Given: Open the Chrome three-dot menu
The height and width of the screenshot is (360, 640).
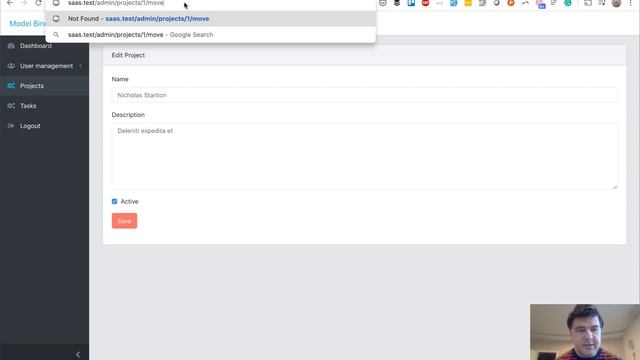Looking at the screenshot, I should point(631,3).
